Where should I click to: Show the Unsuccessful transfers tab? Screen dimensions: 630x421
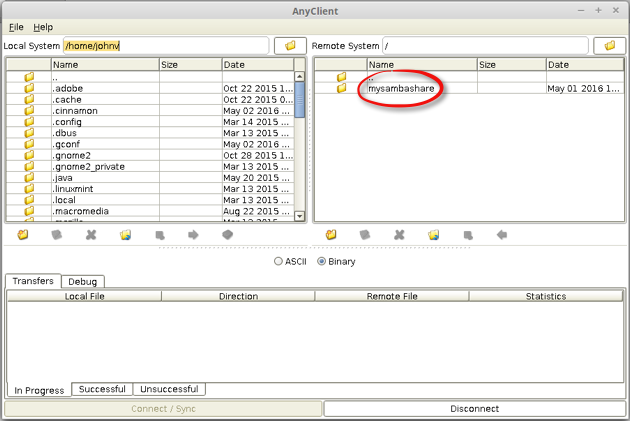click(x=169, y=389)
